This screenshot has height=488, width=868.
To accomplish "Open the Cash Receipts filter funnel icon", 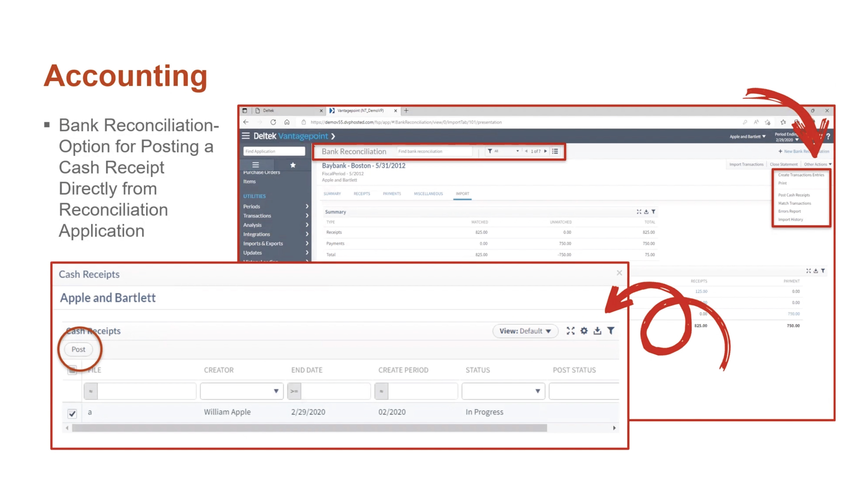I will [x=611, y=331].
